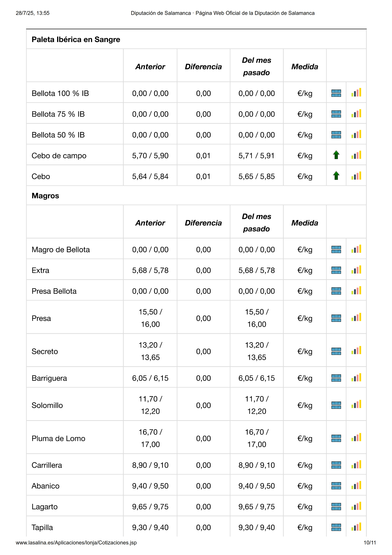The image size is (392, 555).
Task: Open the chart icon for Secreto row
Action: point(356,351)
